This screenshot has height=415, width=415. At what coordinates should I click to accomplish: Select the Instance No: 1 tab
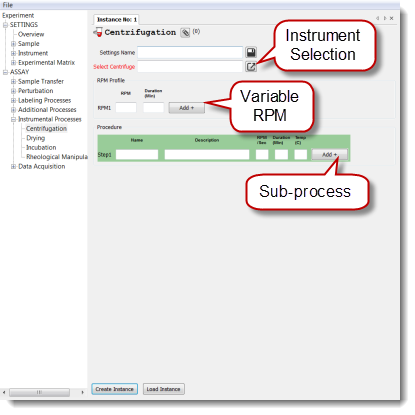(x=116, y=20)
